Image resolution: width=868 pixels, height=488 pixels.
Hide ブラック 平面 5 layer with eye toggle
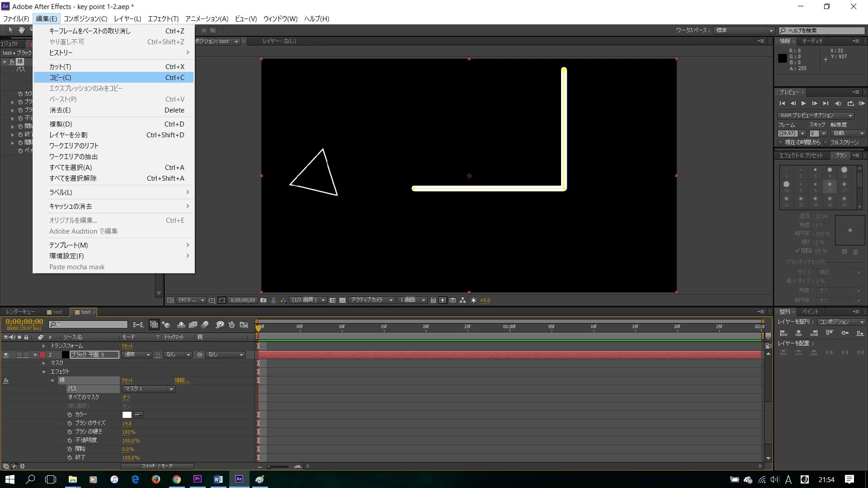(x=6, y=355)
